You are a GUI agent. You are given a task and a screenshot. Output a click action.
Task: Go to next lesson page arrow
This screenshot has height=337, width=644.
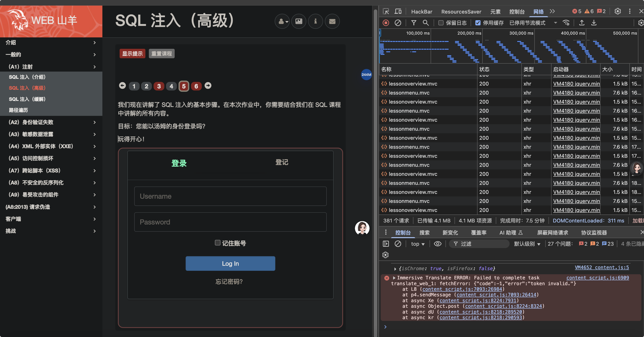[208, 86]
